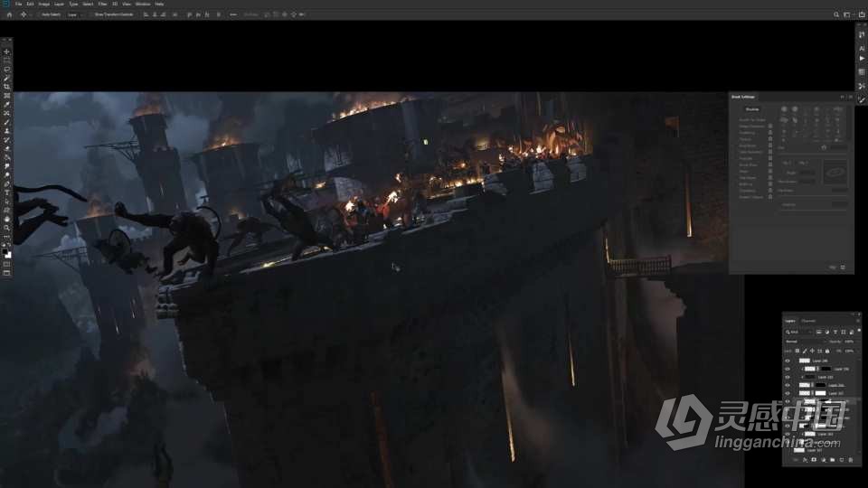Viewport: 868px width, 488px height.
Task: Lock transparent pixels in Layers panel
Action: point(797,351)
